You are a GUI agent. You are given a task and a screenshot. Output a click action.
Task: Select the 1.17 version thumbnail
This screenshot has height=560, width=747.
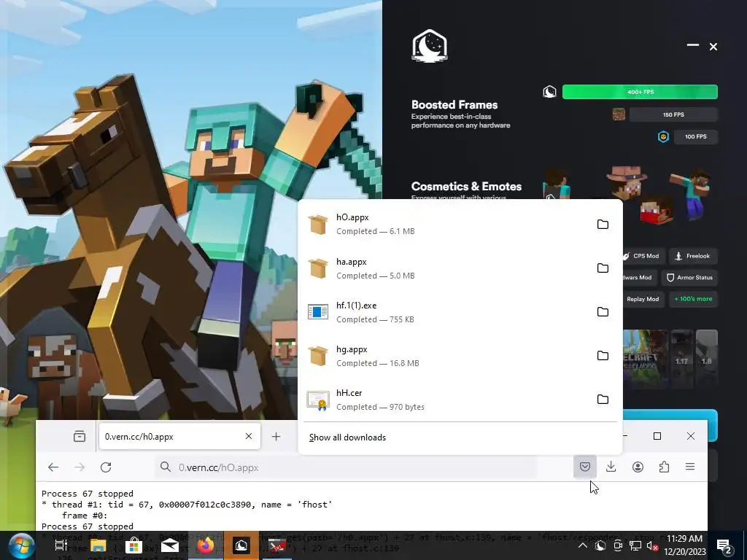click(x=682, y=359)
